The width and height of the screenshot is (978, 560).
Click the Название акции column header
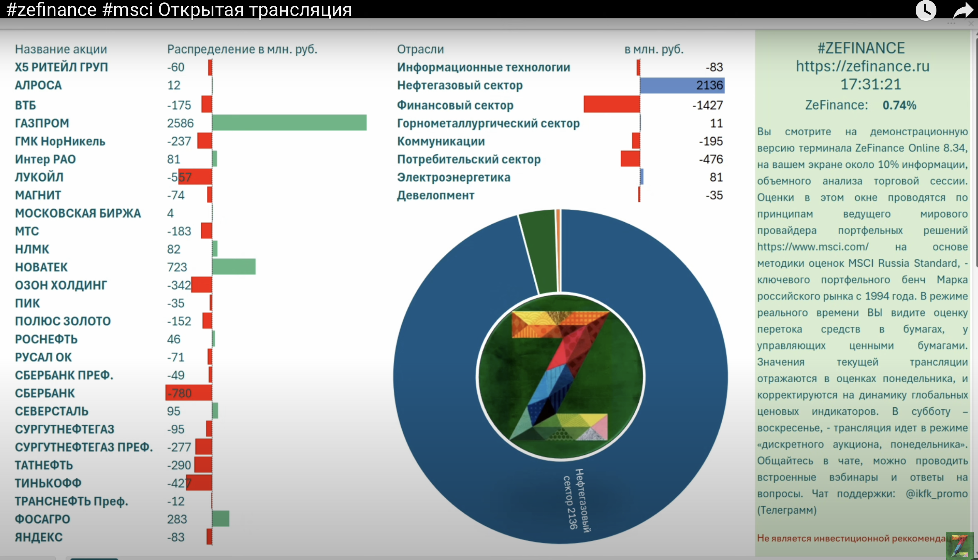coord(61,49)
